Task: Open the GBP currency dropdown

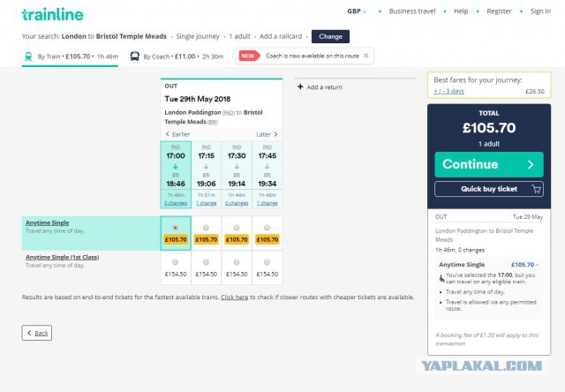Action: point(357,11)
